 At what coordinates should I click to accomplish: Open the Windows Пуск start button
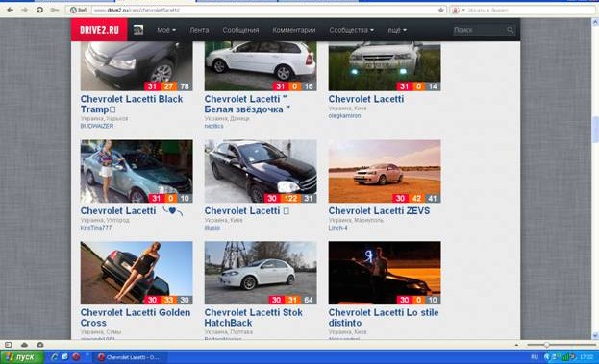click(22, 357)
